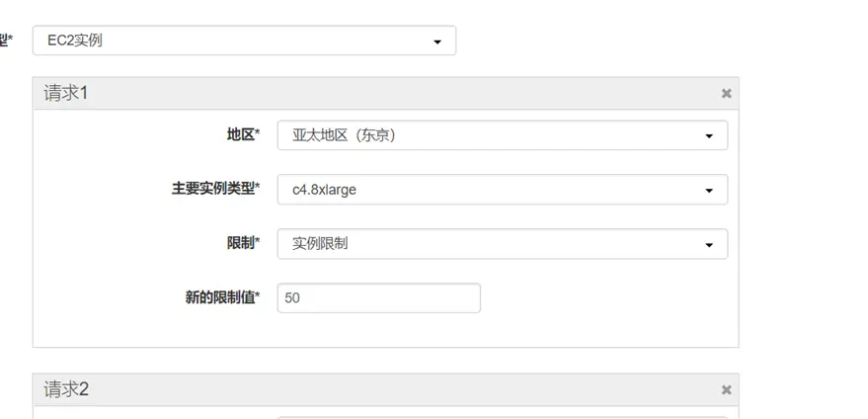868x419 pixels.
Task: Click the 请求1 panel header text
Action: (x=66, y=93)
